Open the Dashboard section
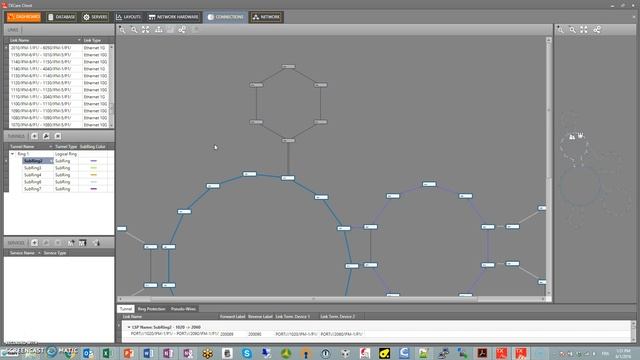Image resolution: width=640 pixels, height=360 pixels. [24, 17]
